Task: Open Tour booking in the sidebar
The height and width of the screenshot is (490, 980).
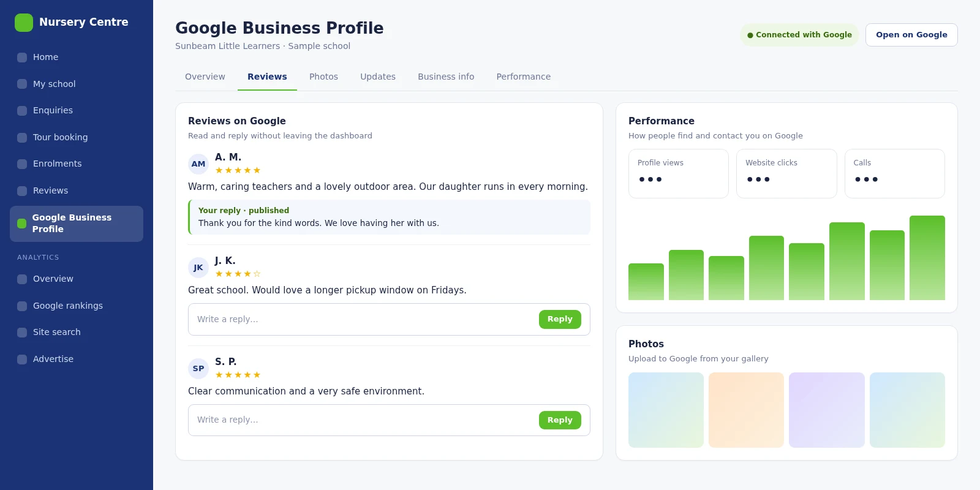Action: coord(77,138)
